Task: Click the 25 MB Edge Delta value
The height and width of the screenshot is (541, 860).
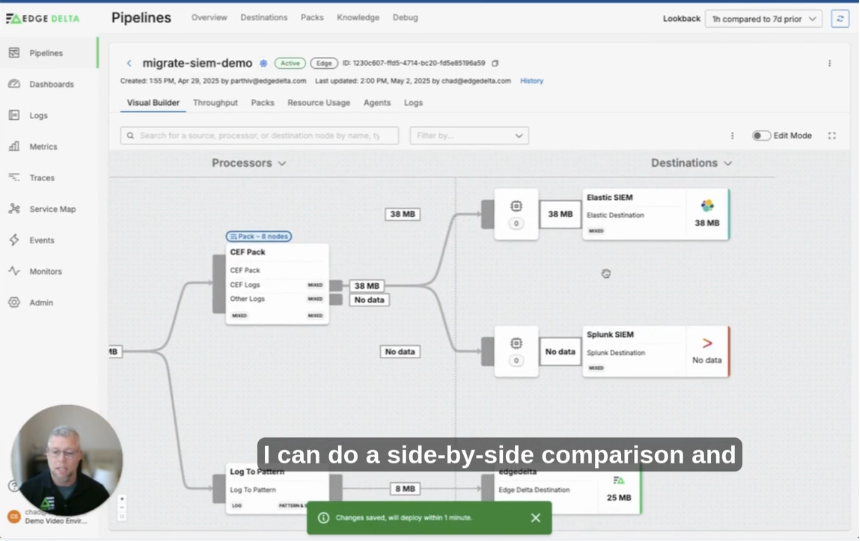Action: click(x=619, y=498)
